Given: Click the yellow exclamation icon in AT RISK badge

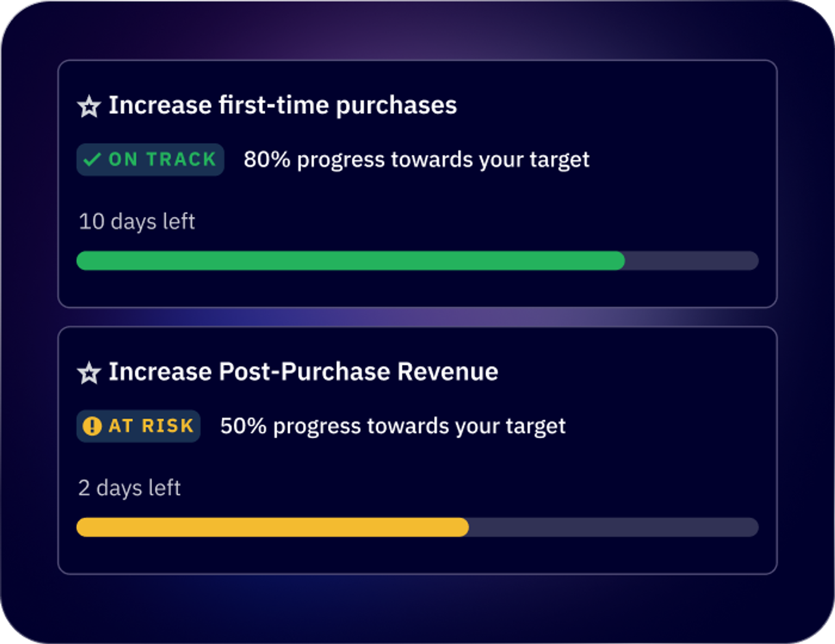Looking at the screenshot, I should (x=92, y=426).
